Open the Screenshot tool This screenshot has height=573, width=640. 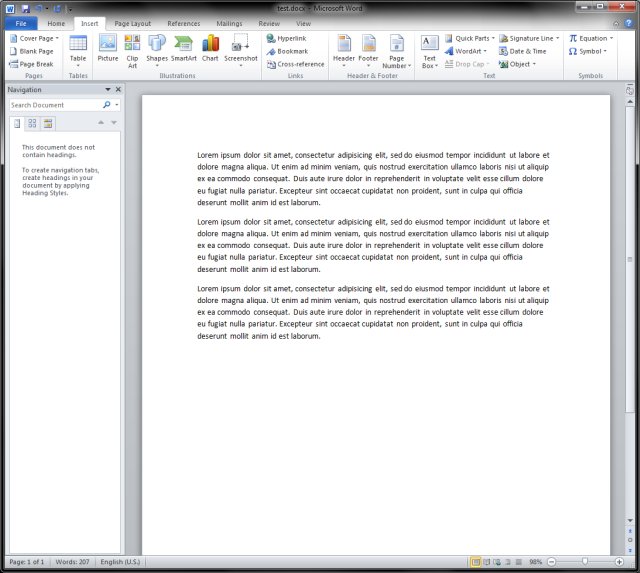(241, 51)
